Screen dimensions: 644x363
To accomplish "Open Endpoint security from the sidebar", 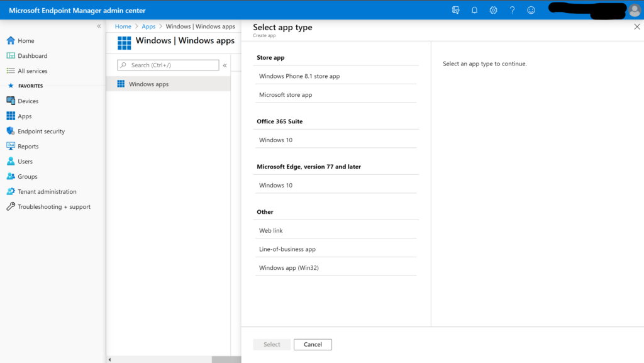I will [x=41, y=131].
